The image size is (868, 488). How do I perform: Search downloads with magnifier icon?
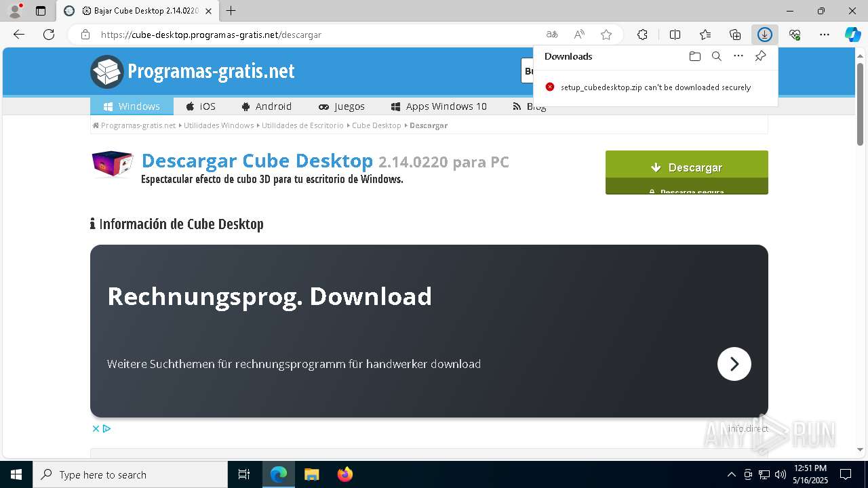click(717, 56)
